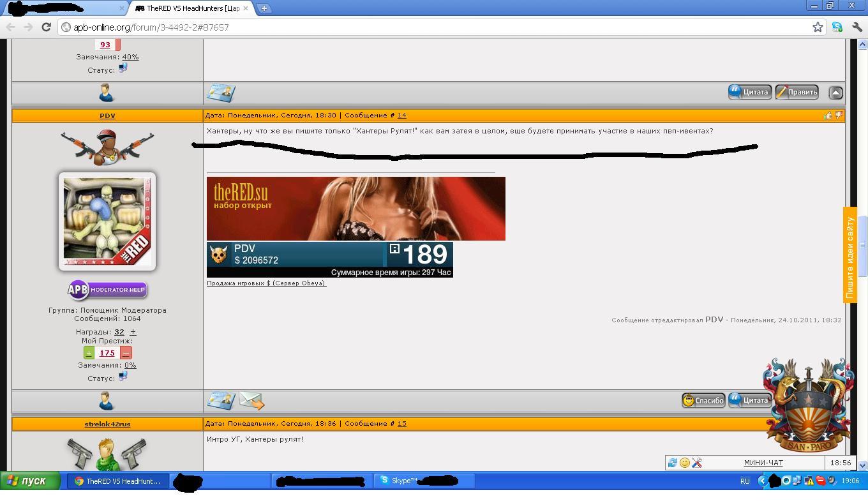Switch to TheRED VS HeadHunters tab
Screen dimensions: 868x501
click(x=190, y=8)
